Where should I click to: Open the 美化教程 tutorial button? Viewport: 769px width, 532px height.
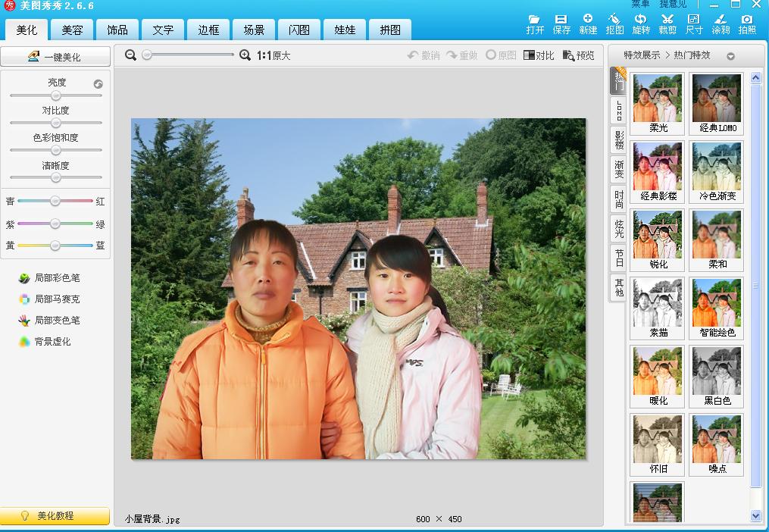coord(55,515)
